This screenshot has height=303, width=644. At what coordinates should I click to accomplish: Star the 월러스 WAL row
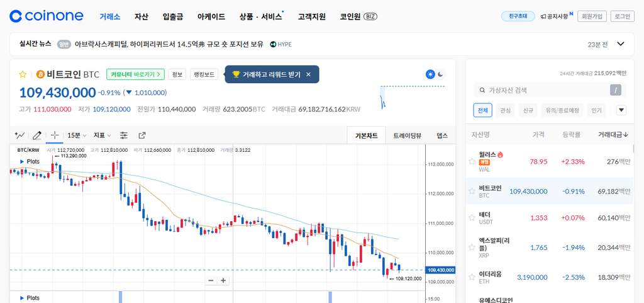[472, 161]
